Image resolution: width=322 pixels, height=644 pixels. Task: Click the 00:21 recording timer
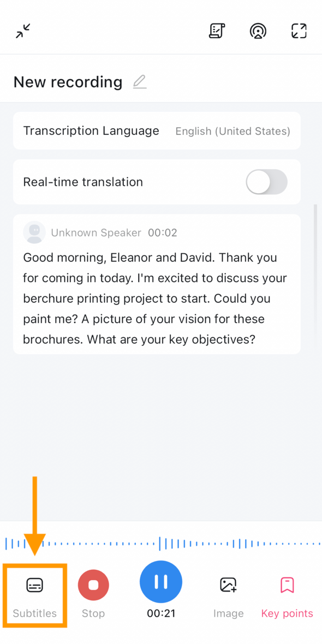[161, 613]
